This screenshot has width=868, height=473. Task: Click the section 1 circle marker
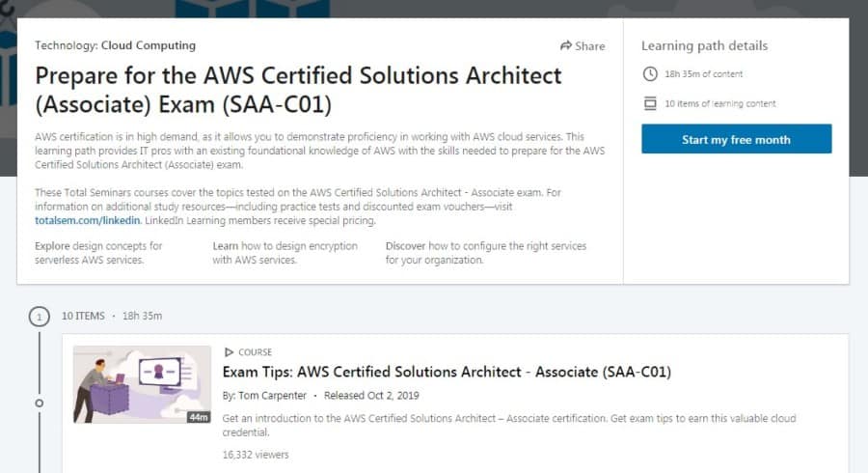pos(39,317)
